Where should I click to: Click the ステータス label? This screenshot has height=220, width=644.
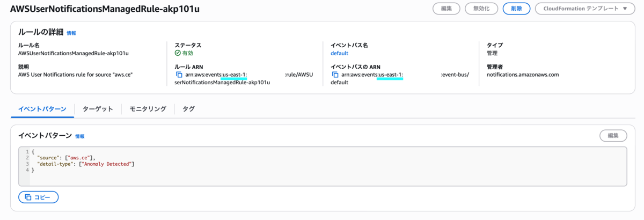click(x=188, y=45)
